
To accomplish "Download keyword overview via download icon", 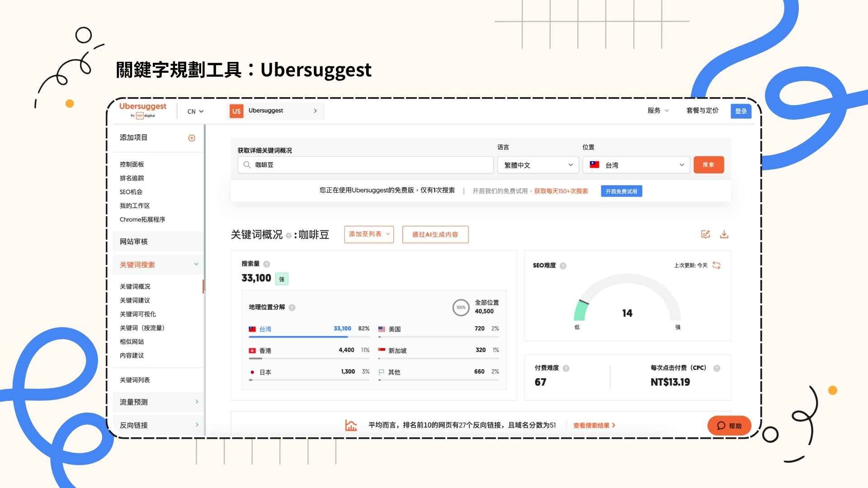I will point(724,234).
